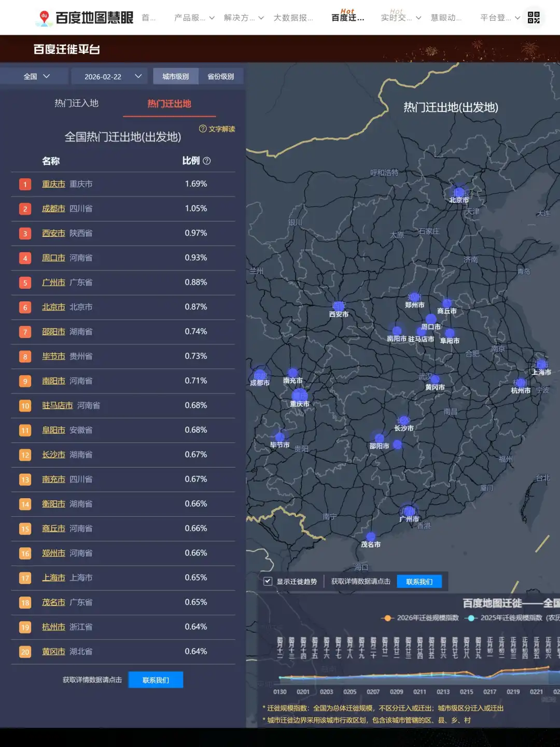Click the question icon next to 文字解读
The height and width of the screenshot is (747, 560).
(203, 129)
